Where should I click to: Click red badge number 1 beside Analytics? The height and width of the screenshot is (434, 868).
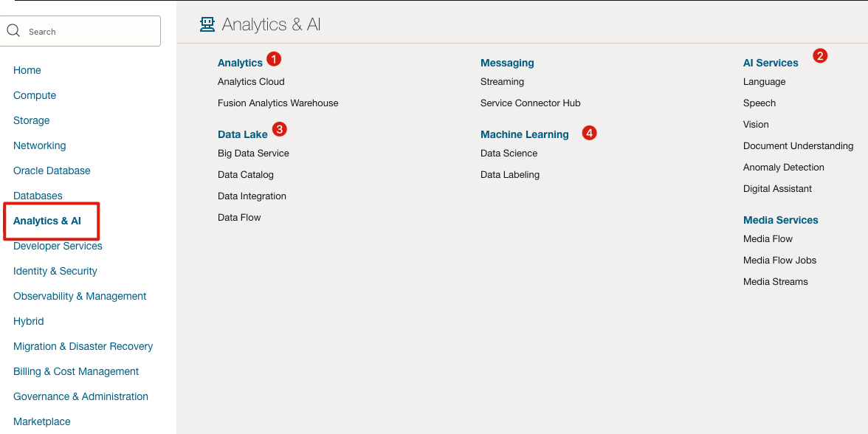click(x=274, y=58)
